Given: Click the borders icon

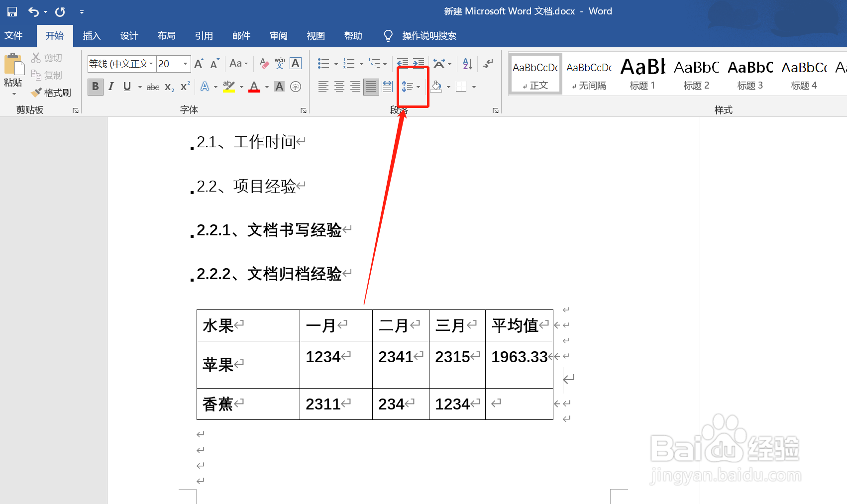Looking at the screenshot, I should pos(461,87).
